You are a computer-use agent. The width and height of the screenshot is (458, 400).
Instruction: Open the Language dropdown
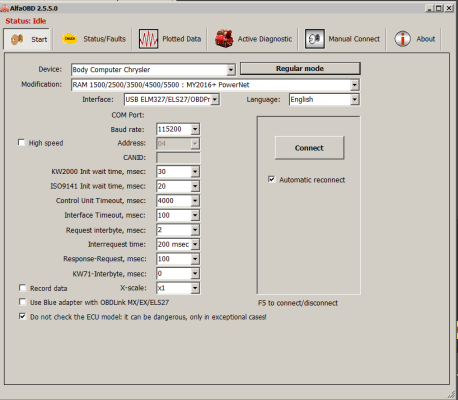click(x=355, y=99)
